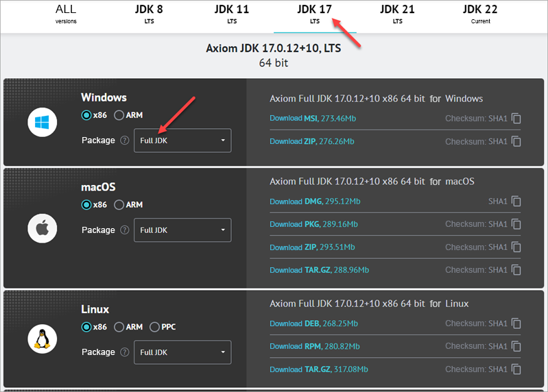The image size is (548, 392).
Task: Click the Package help icon under Windows
Action: click(x=124, y=140)
